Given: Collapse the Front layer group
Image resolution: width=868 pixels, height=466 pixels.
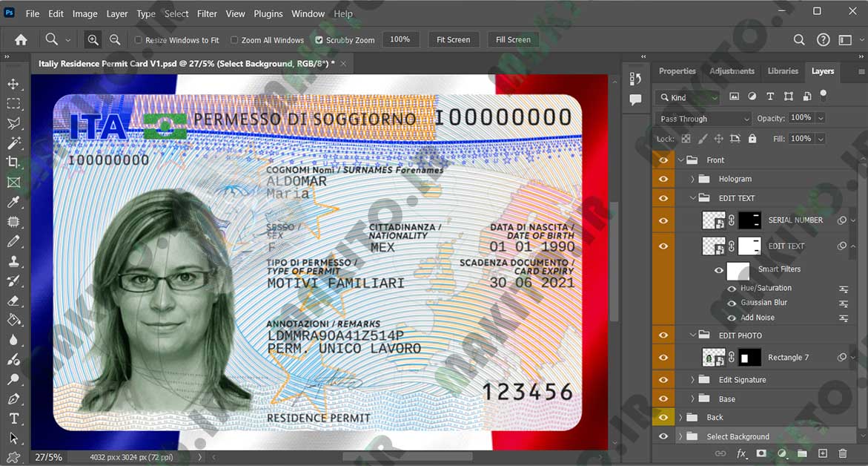Looking at the screenshot, I should click(681, 160).
